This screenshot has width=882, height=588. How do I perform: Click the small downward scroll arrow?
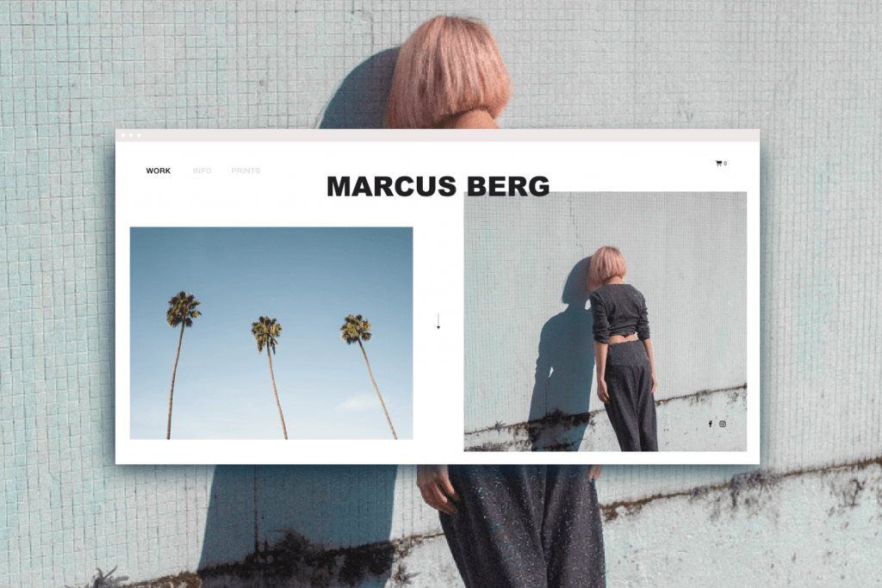coord(438,321)
